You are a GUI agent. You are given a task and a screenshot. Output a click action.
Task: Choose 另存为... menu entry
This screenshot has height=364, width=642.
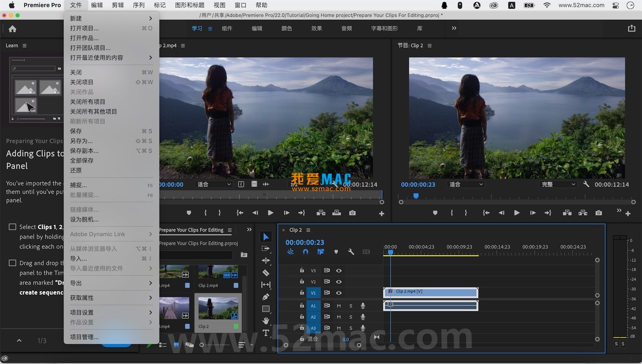pyautogui.click(x=112, y=141)
